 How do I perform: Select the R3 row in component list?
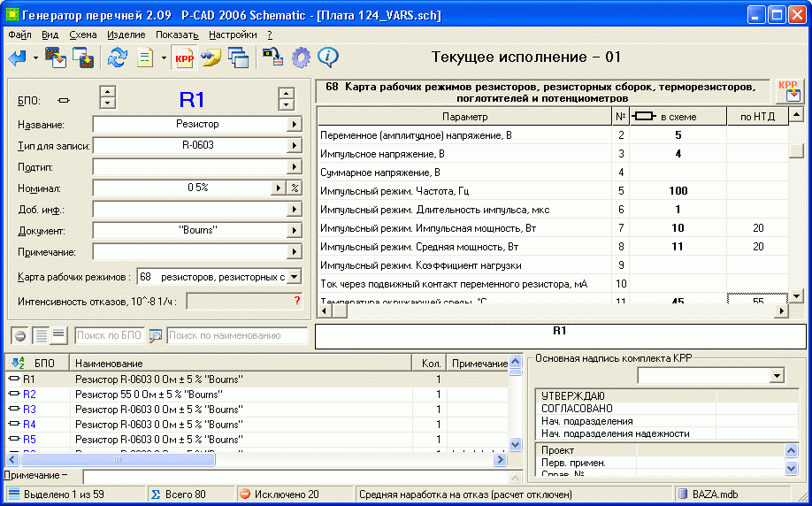(x=257, y=410)
